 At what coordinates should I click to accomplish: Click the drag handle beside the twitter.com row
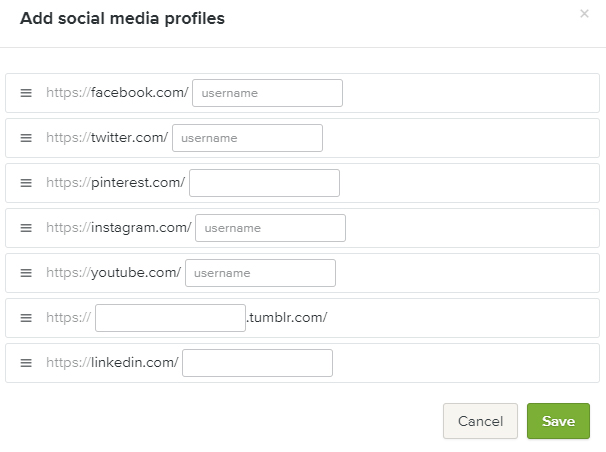click(x=26, y=138)
